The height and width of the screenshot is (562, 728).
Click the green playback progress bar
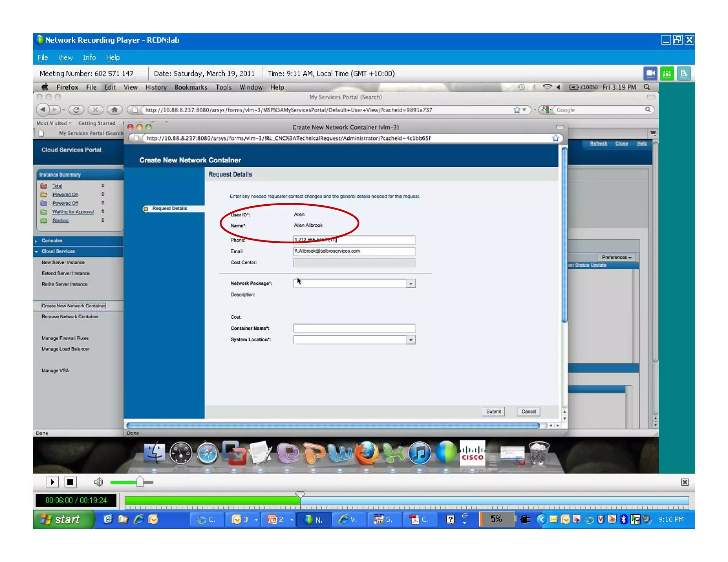click(x=213, y=501)
